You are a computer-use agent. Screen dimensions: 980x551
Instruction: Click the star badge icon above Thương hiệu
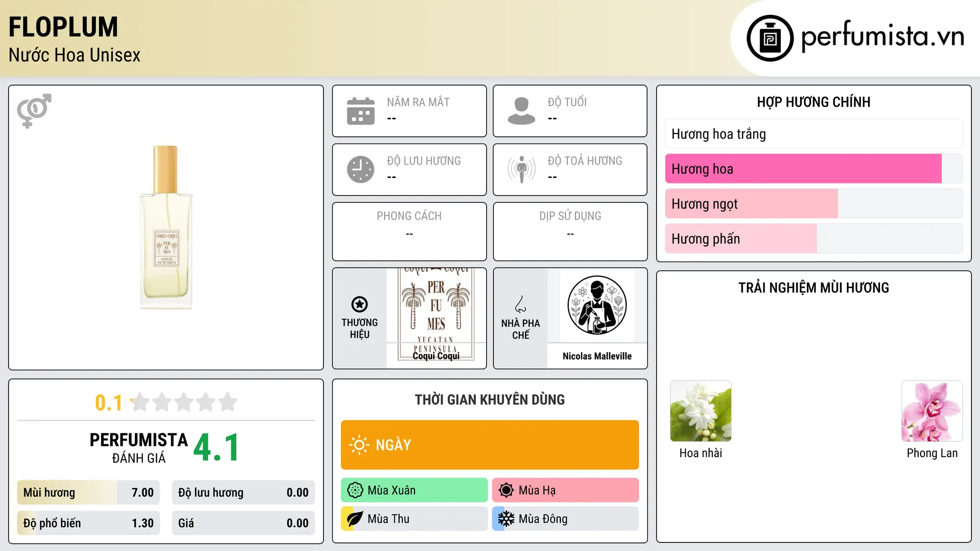(359, 304)
